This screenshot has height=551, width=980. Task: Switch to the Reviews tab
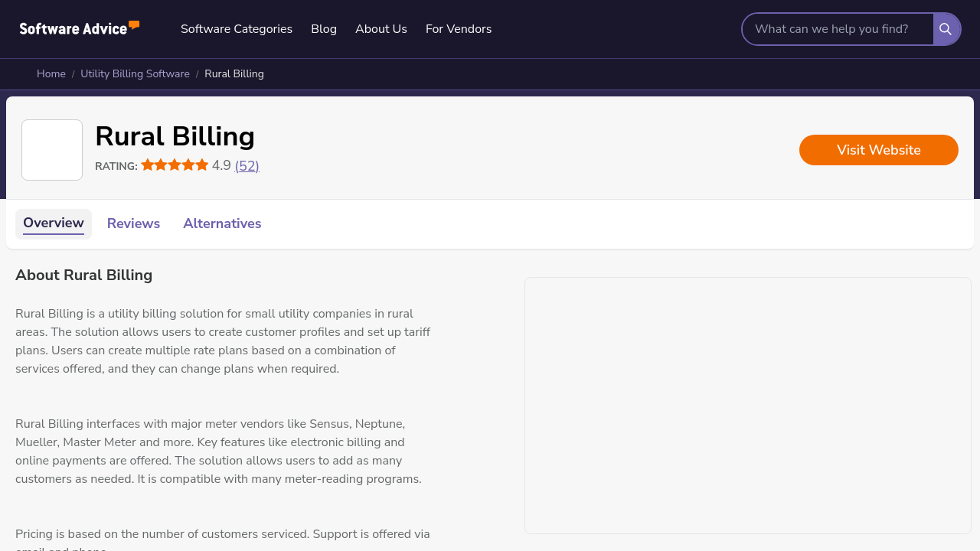click(133, 223)
